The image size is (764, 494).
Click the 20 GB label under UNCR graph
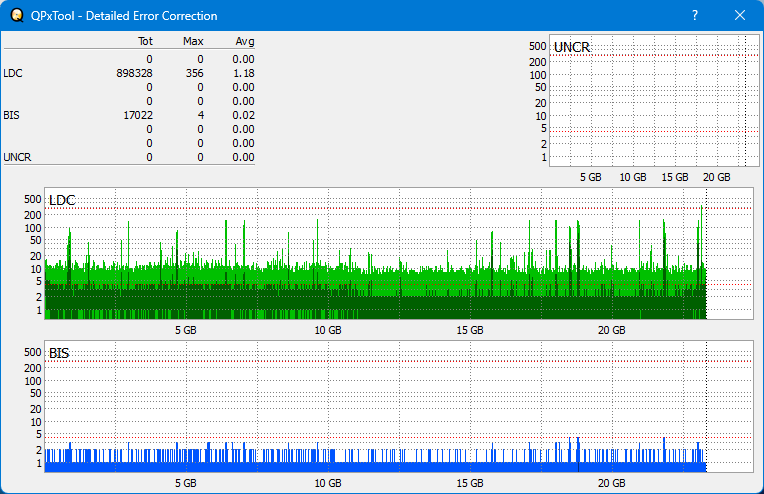click(716, 177)
